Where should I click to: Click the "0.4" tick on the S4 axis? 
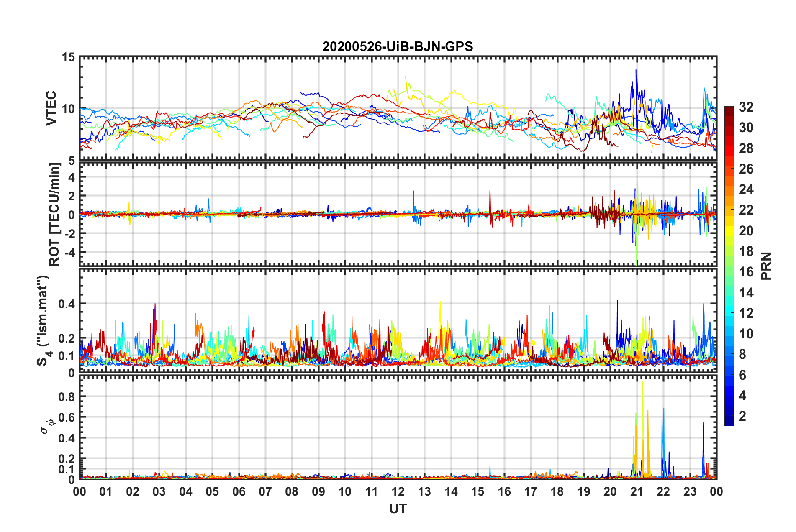point(67,304)
